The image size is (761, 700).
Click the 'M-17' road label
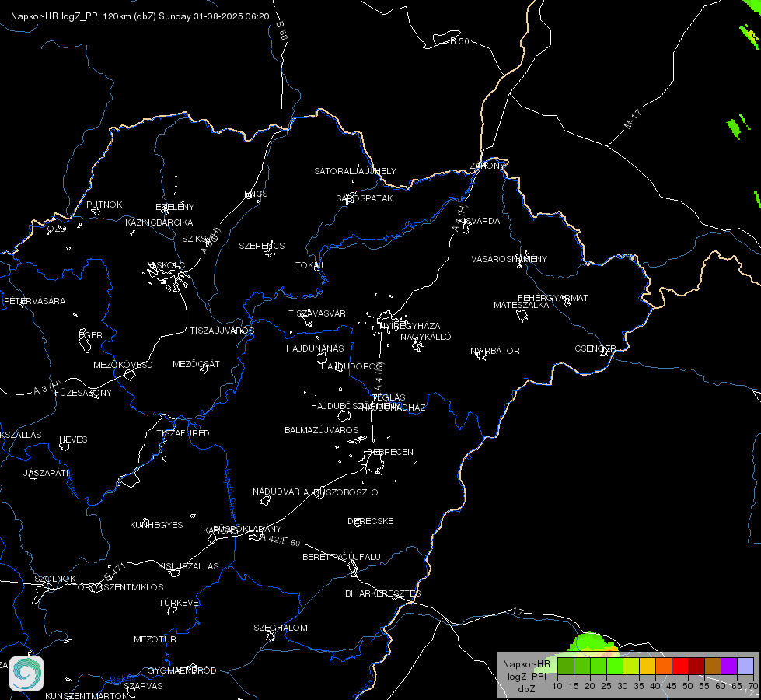point(633,119)
